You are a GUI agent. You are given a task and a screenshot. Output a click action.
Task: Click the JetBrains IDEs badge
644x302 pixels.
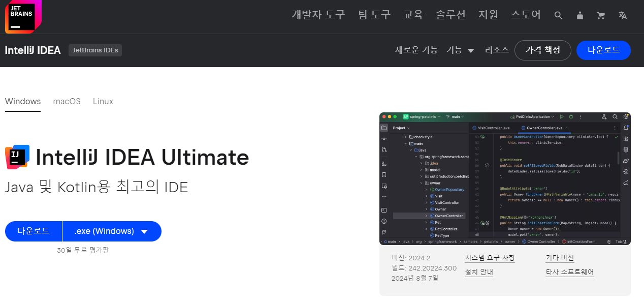[95, 50]
